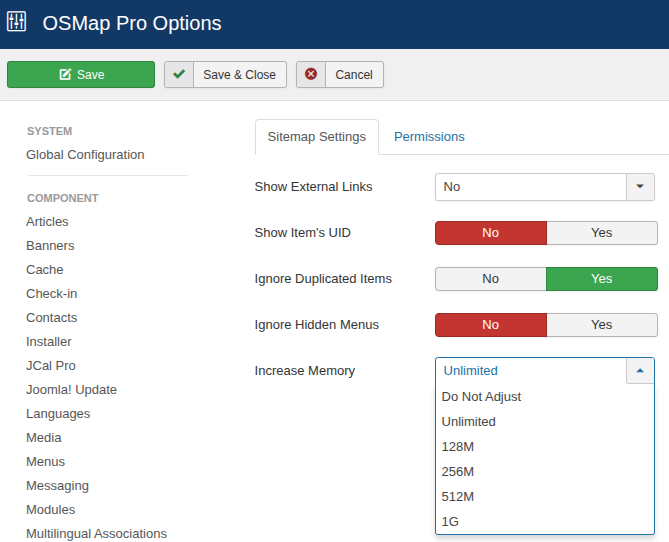Set Show Item's UID to No

click(x=491, y=233)
